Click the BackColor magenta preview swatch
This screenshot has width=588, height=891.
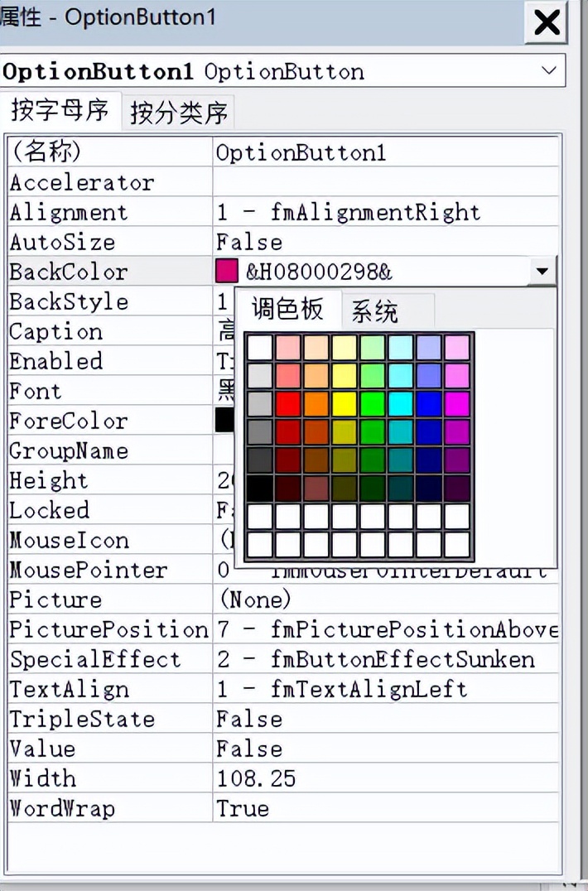coord(226,271)
